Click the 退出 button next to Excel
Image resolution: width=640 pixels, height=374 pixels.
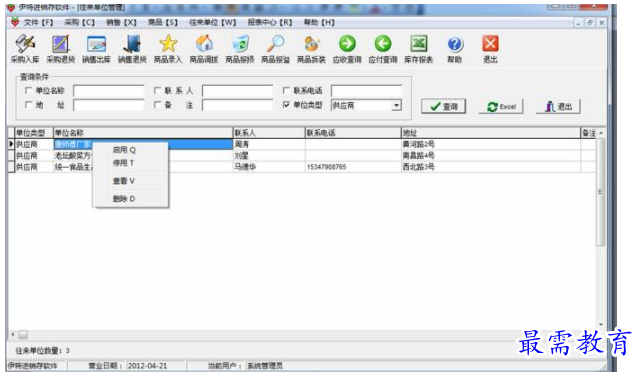click(x=558, y=107)
